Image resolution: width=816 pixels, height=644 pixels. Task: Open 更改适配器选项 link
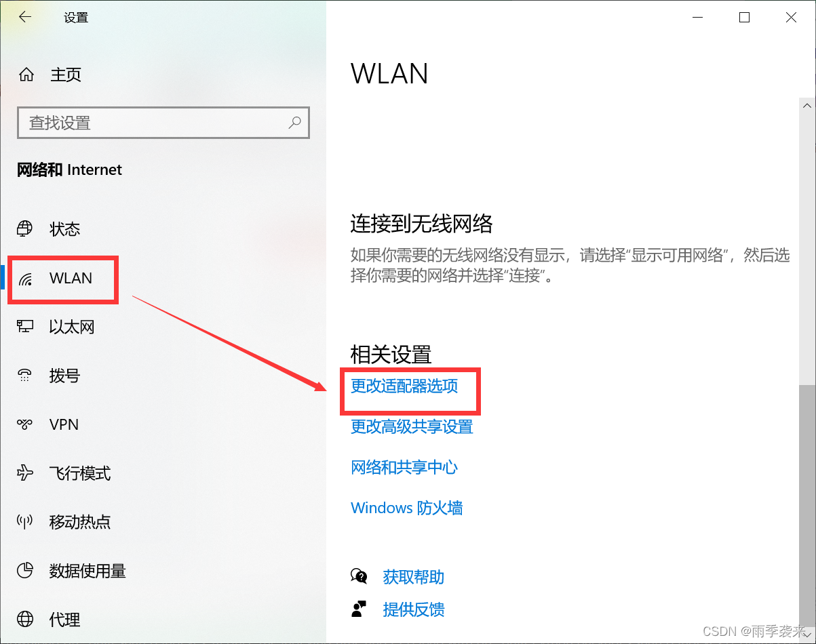pyautogui.click(x=404, y=386)
